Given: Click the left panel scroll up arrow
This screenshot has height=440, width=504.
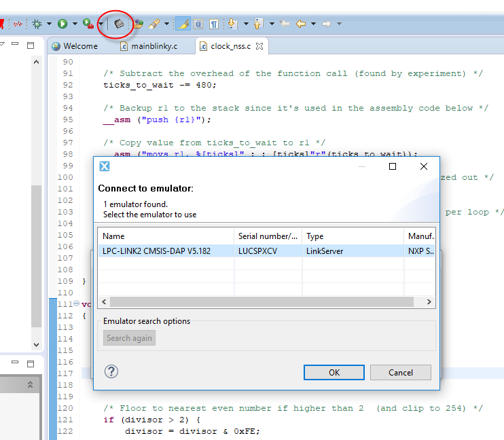Looking at the screenshot, I should pos(36,62).
